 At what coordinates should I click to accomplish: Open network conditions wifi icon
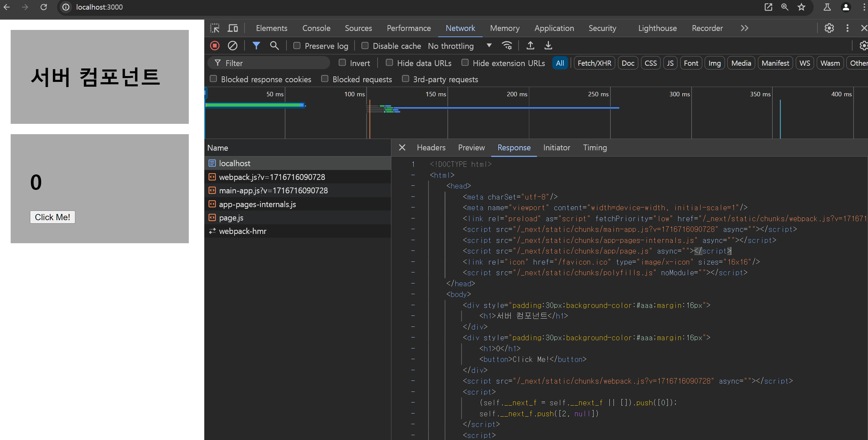pyautogui.click(x=507, y=45)
